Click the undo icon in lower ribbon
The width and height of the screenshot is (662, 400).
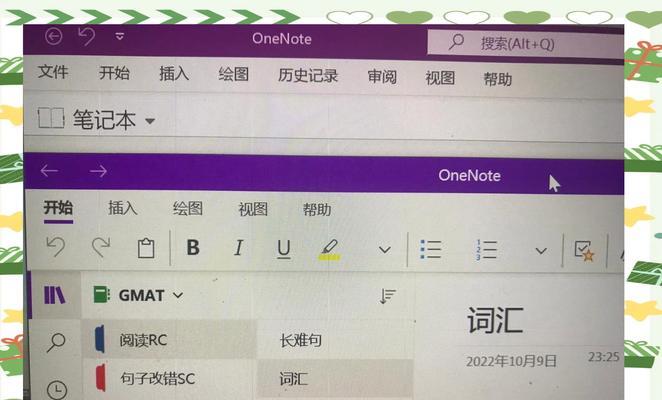(x=55, y=247)
